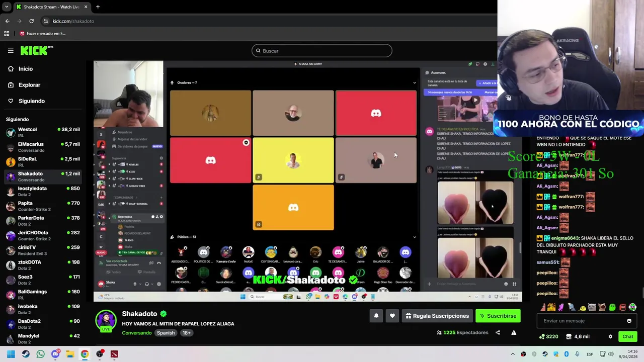Open the channel points 3220 balance
This screenshot has height=362, width=644.
pos(548,336)
